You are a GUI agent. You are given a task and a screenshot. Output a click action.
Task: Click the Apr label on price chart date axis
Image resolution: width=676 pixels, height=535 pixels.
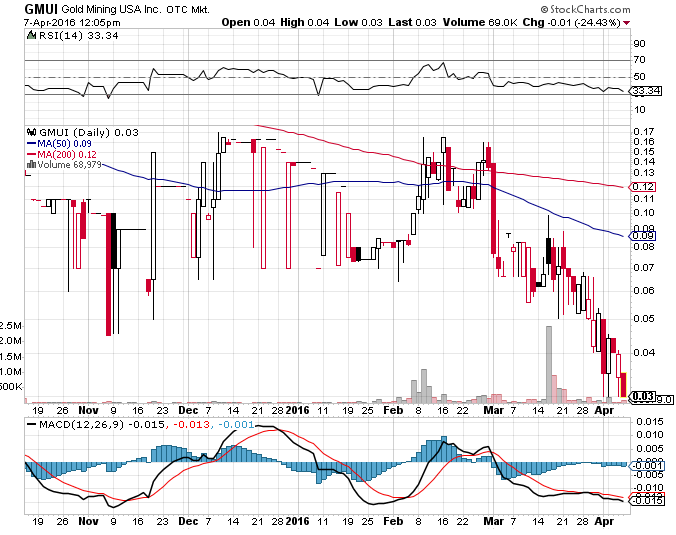point(604,410)
